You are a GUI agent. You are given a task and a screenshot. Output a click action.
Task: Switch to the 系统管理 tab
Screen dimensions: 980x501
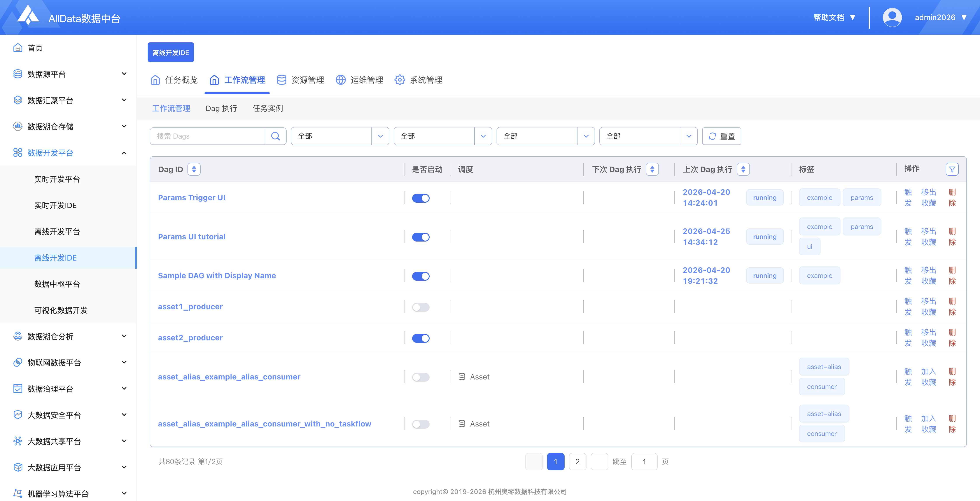pyautogui.click(x=418, y=80)
